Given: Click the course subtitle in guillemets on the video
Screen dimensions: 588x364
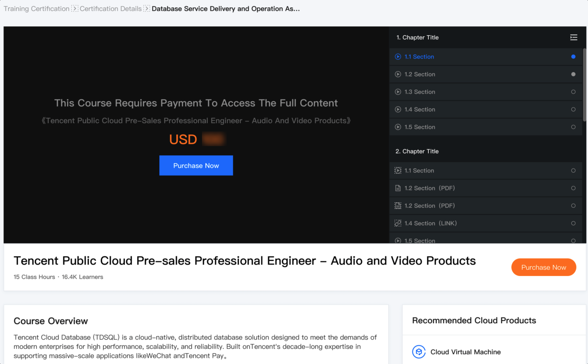Looking at the screenshot, I should pyautogui.click(x=196, y=121).
